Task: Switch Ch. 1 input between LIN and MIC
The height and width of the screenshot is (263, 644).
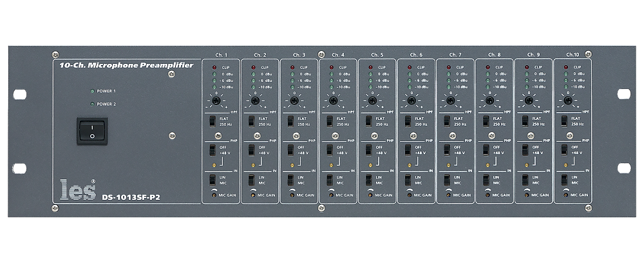Action: [213, 180]
